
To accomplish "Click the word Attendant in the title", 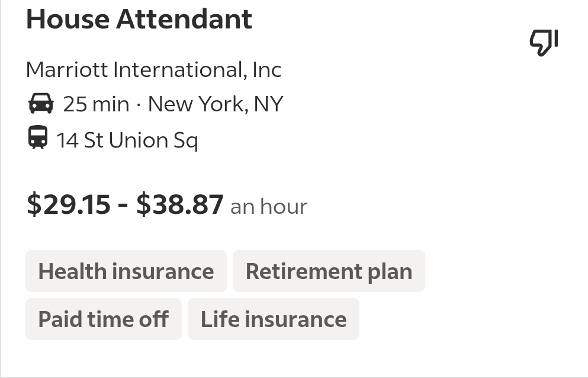I will coord(184,19).
